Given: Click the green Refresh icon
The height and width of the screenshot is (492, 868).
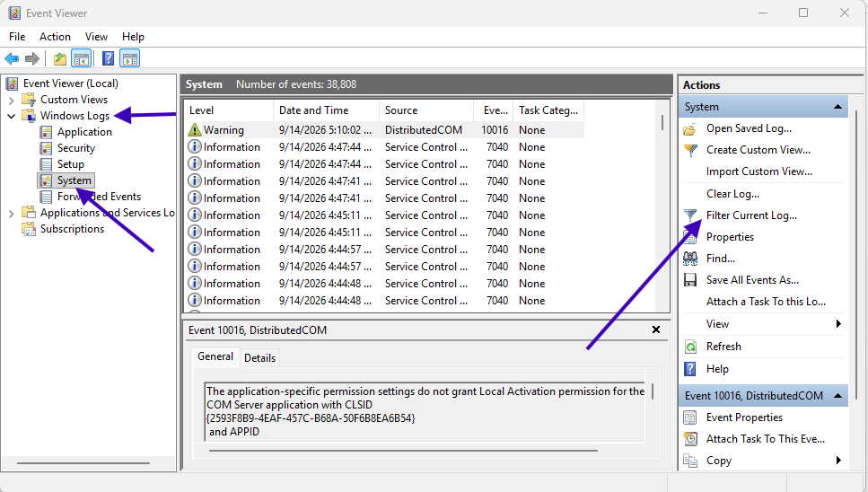Looking at the screenshot, I should 691,347.
